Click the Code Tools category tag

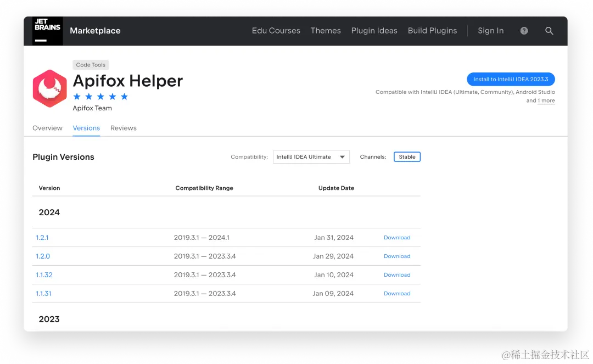tap(91, 65)
